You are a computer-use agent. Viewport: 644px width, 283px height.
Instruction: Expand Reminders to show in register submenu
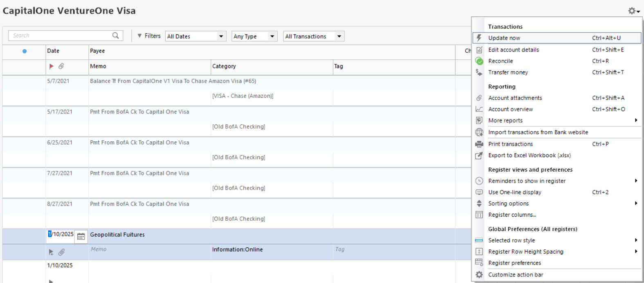[x=636, y=181]
